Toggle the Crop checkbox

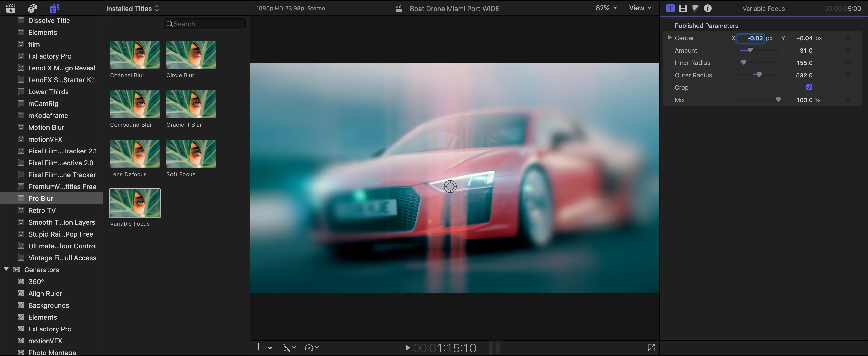click(x=809, y=87)
